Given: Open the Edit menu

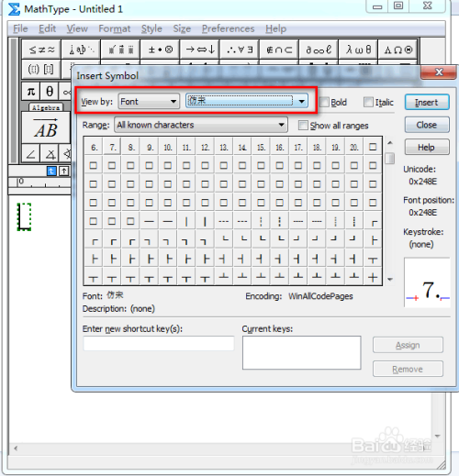Looking at the screenshot, I should (x=47, y=28).
